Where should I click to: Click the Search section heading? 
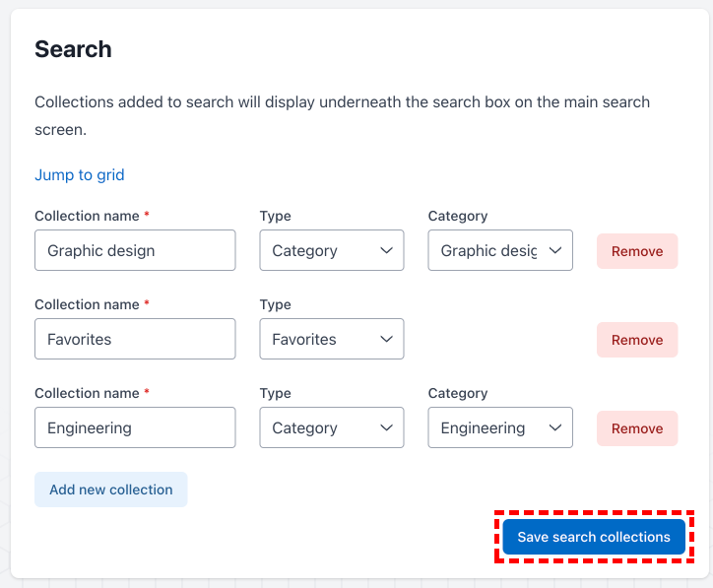click(x=73, y=49)
